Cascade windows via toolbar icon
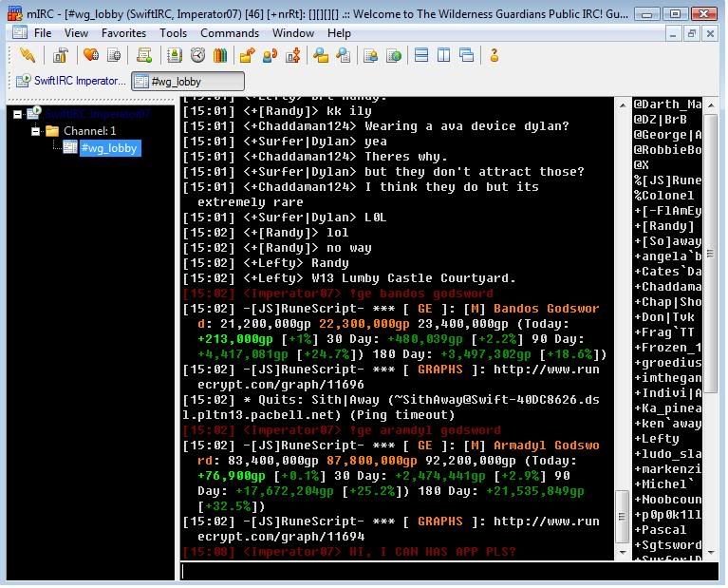 (x=467, y=55)
